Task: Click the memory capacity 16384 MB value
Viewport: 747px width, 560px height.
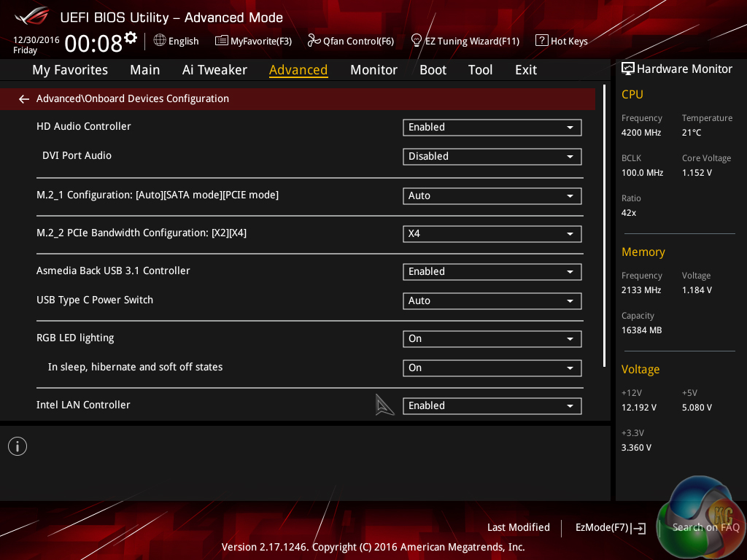Action: tap(641, 330)
